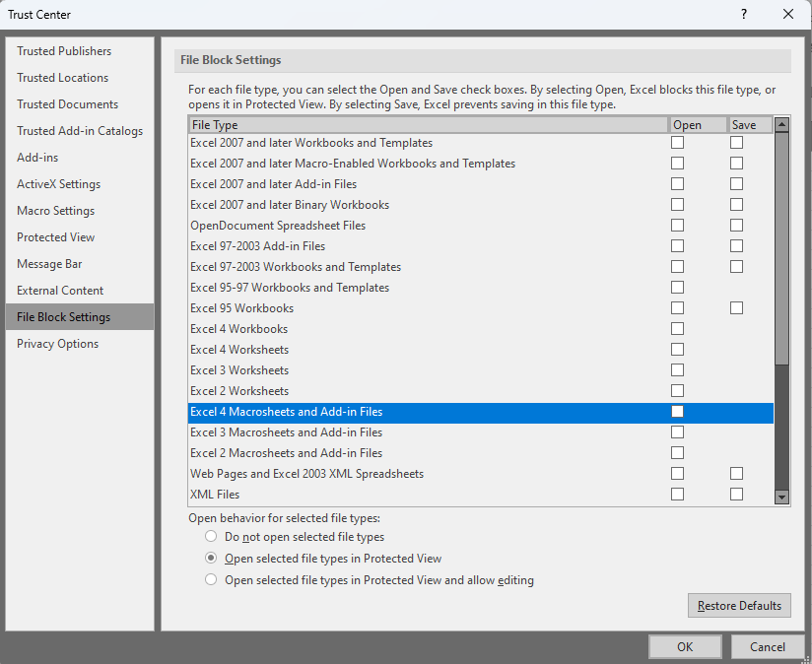
Task: Select Protected View and allow editing option
Action: pyautogui.click(x=211, y=579)
